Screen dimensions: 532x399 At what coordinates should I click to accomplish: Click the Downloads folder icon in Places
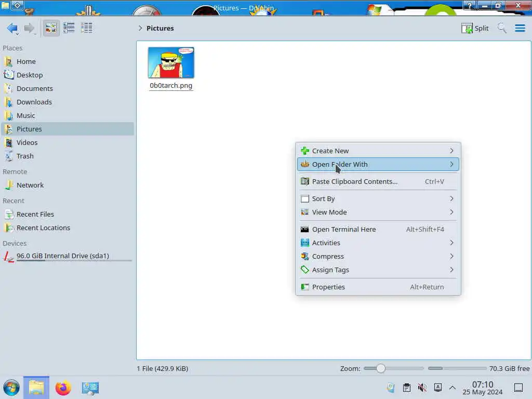9,102
